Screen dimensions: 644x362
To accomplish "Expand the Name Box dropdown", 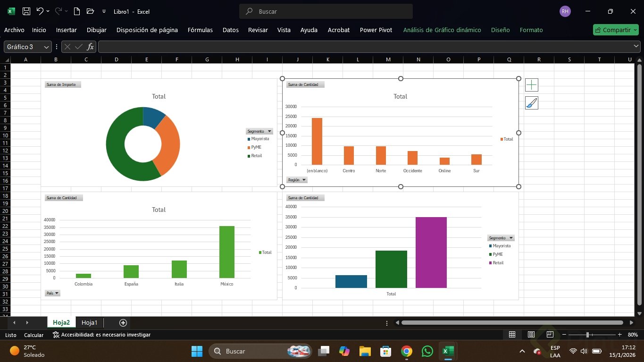I will (x=46, y=47).
